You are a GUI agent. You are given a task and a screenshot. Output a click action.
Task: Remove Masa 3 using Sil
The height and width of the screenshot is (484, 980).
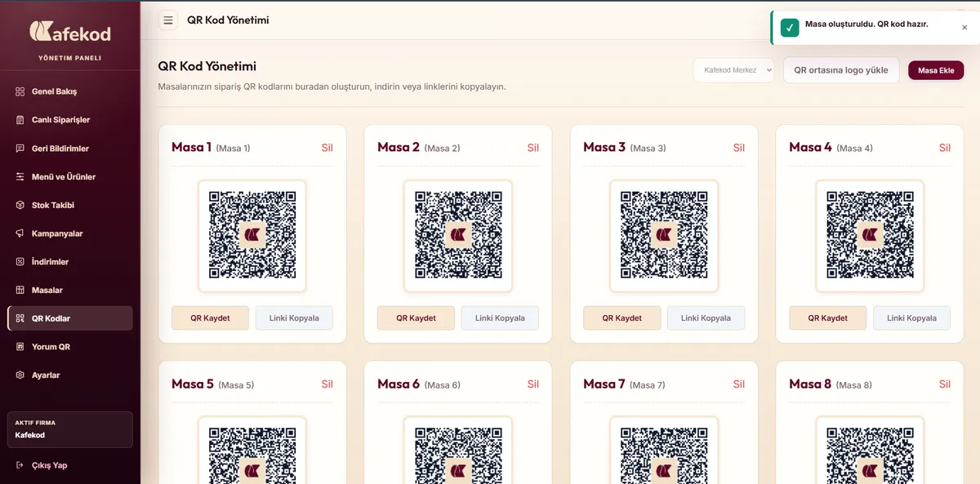[x=738, y=148]
